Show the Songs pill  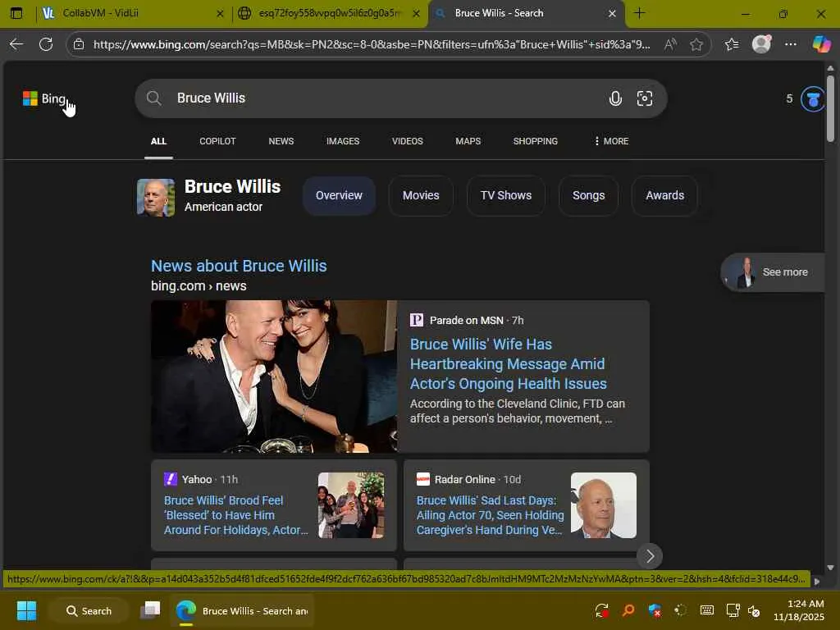(588, 195)
